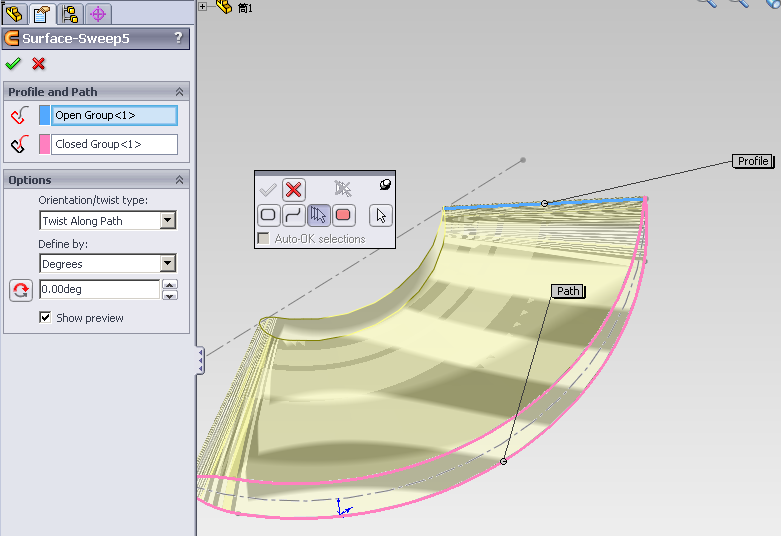Viewport: 781px width, 536px height.
Task: Open help for Surface-Sweep5
Action: pyautogui.click(x=178, y=38)
